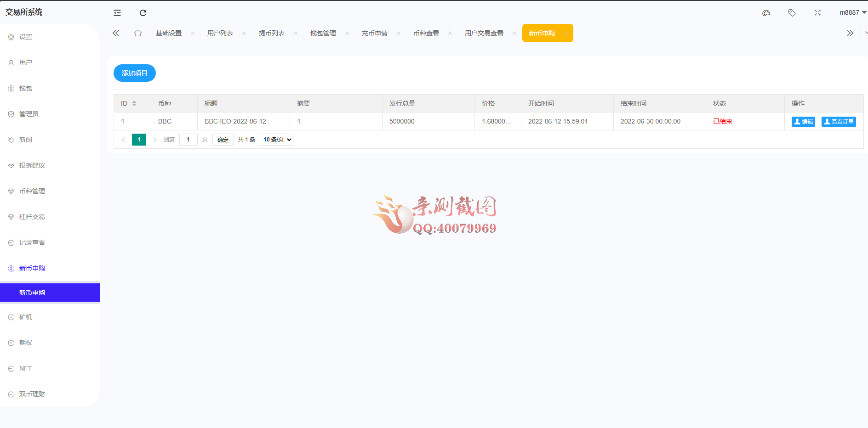Toggle the sidebar collapse menu icon

[x=117, y=13]
